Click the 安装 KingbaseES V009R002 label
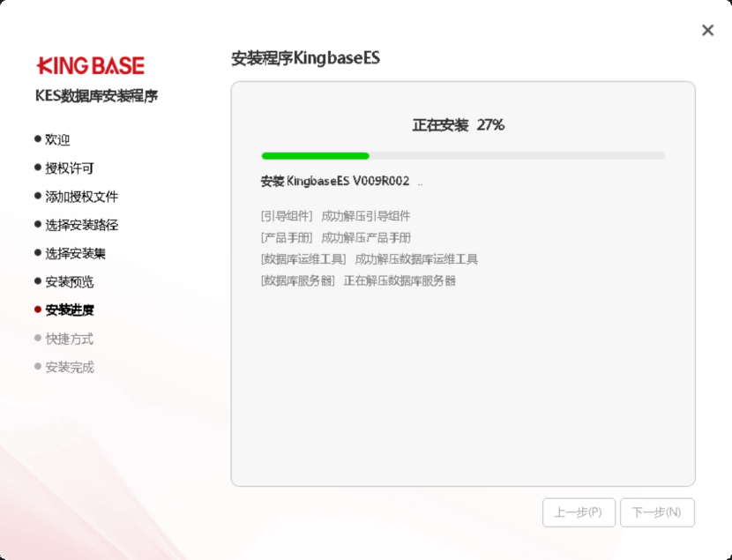 (335, 181)
